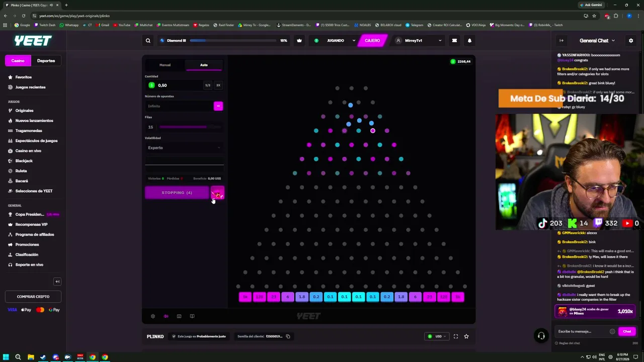This screenshot has width=644, height=362.
Task: Select Casino tab
Action: (18, 61)
